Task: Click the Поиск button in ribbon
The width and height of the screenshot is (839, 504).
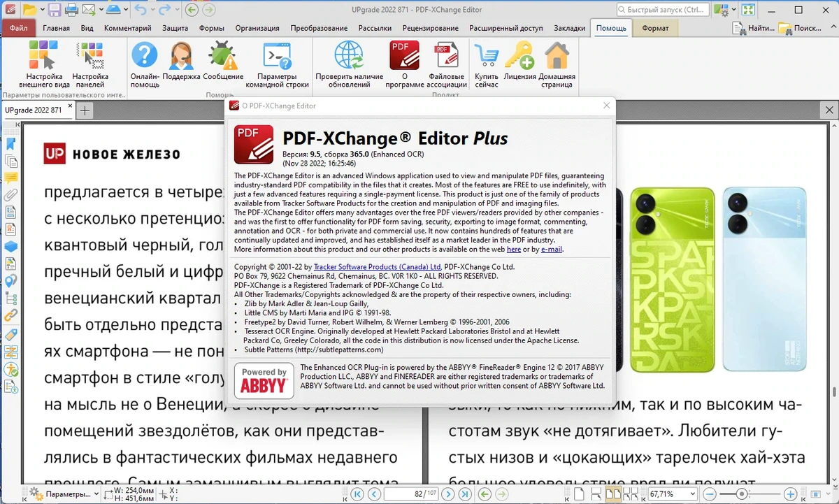Action: [x=798, y=28]
